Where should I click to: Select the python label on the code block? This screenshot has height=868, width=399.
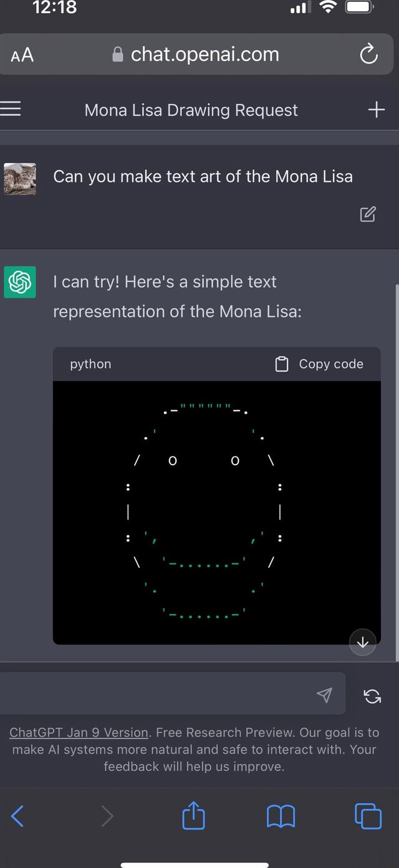coord(90,364)
